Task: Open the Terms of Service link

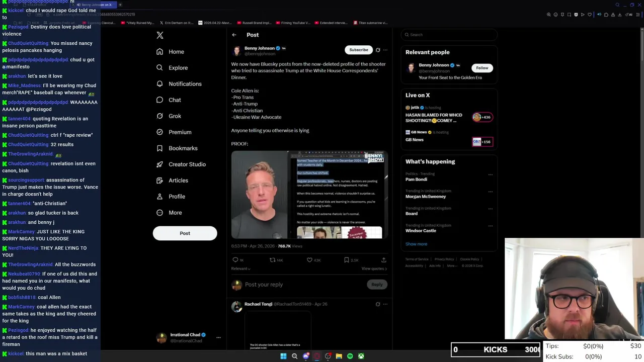Action: (x=417, y=259)
